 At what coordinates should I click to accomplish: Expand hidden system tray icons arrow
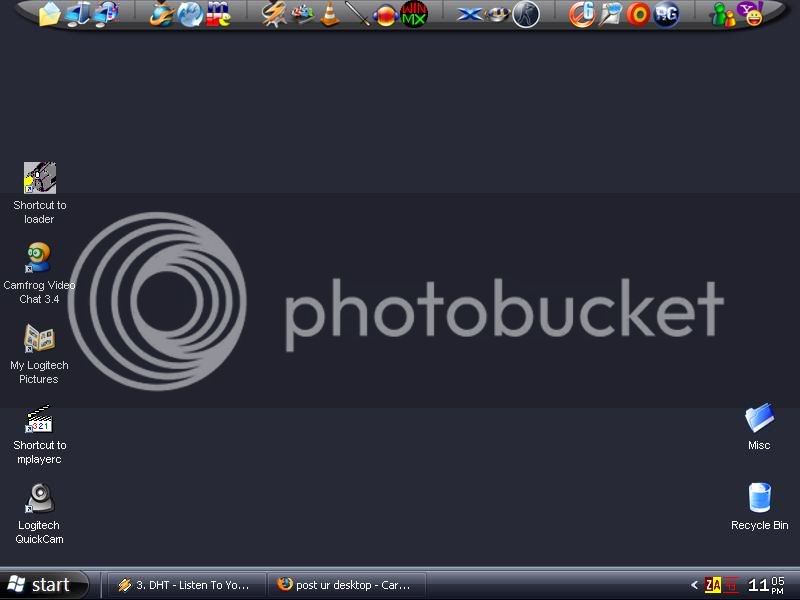point(694,585)
